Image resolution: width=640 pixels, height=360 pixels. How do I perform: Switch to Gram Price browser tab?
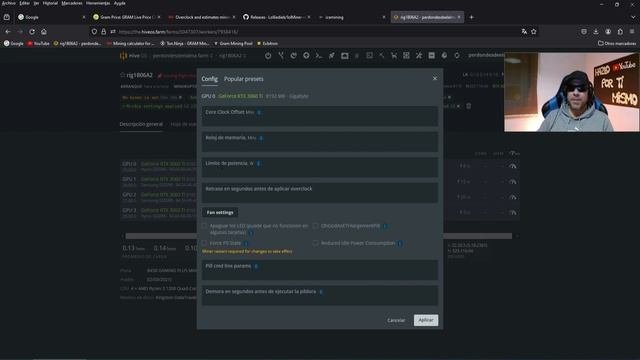click(127, 17)
